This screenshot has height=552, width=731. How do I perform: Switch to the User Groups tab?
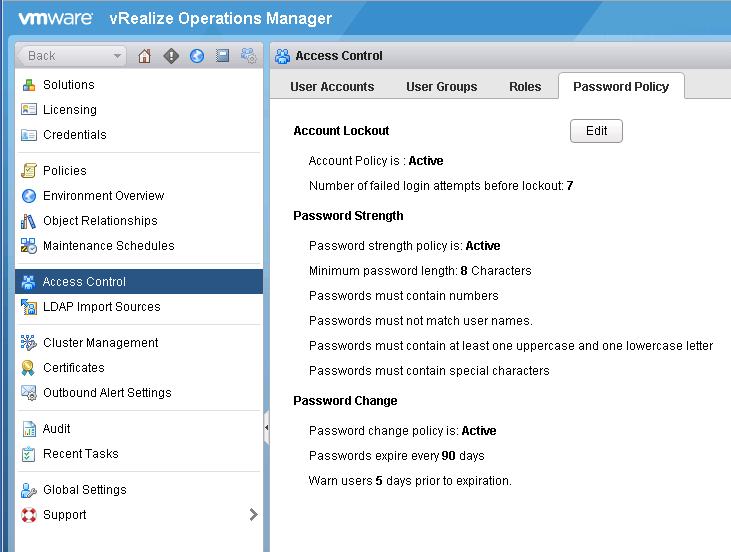tap(441, 87)
